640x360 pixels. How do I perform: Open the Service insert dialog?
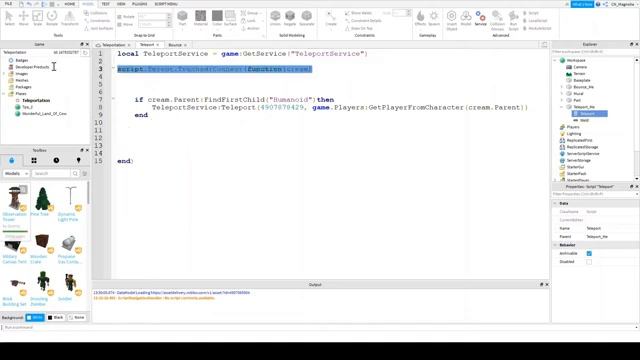[x=480, y=18]
